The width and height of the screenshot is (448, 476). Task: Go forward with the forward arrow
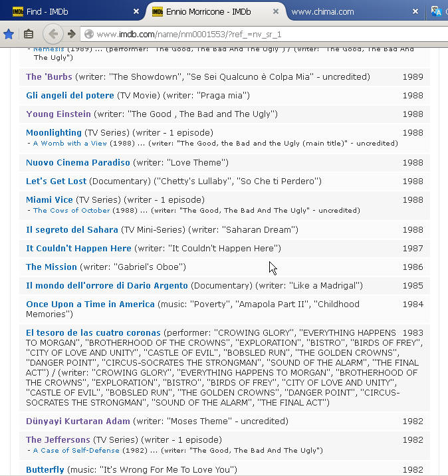(72, 34)
